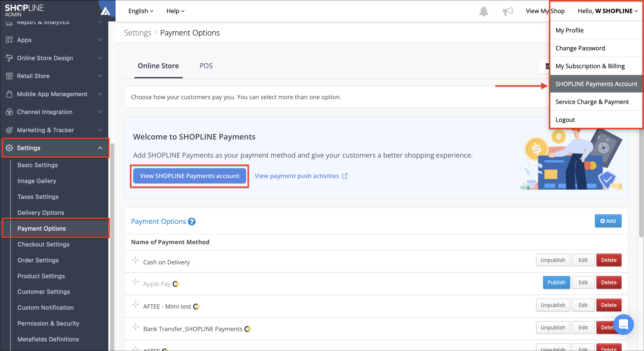Image resolution: width=644 pixels, height=351 pixels.
Task: Click the Settings gear icon
Action: pos(9,148)
